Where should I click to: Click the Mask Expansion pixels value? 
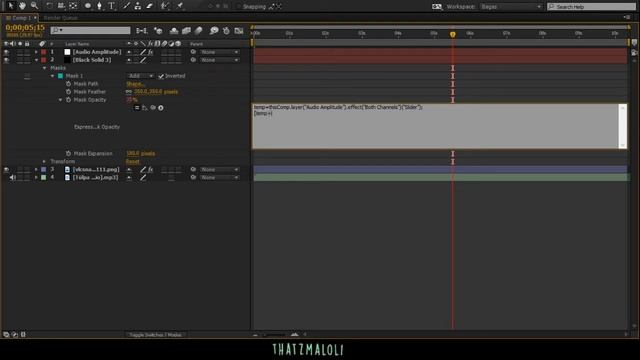[x=140, y=153]
